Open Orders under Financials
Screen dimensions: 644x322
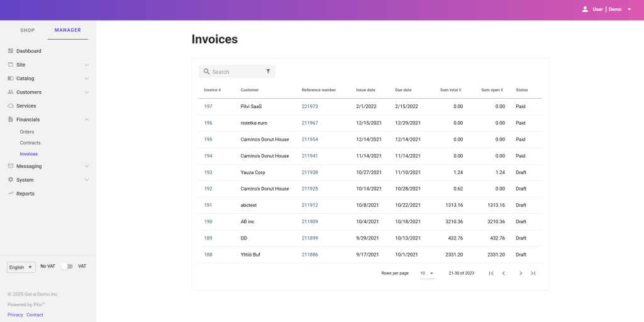click(27, 132)
